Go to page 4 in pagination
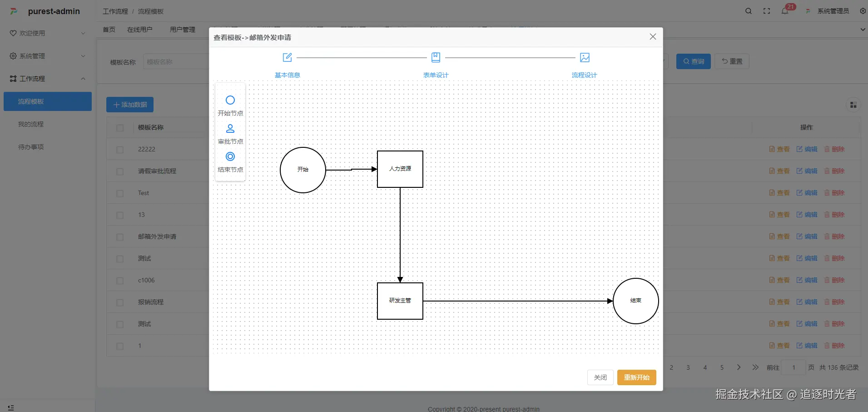868x412 pixels. click(705, 367)
